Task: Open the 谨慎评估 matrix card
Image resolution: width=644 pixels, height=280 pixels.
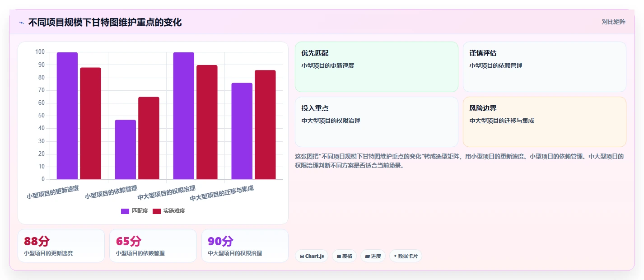Action: 545,67
